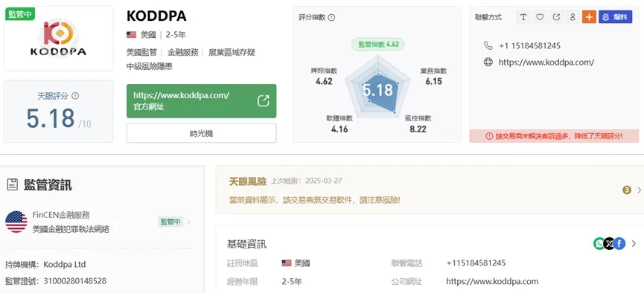Click the share icon in contact toolbar

point(556,17)
